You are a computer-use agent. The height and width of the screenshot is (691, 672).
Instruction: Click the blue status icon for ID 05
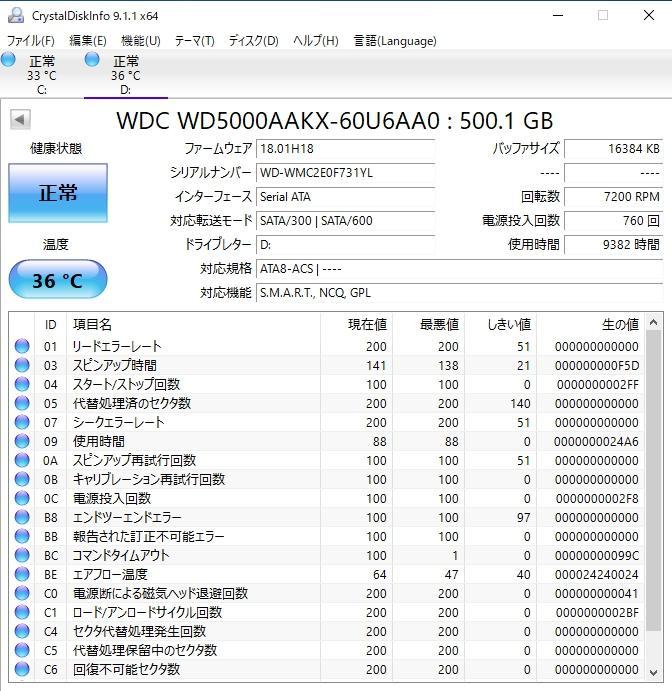click(x=22, y=403)
